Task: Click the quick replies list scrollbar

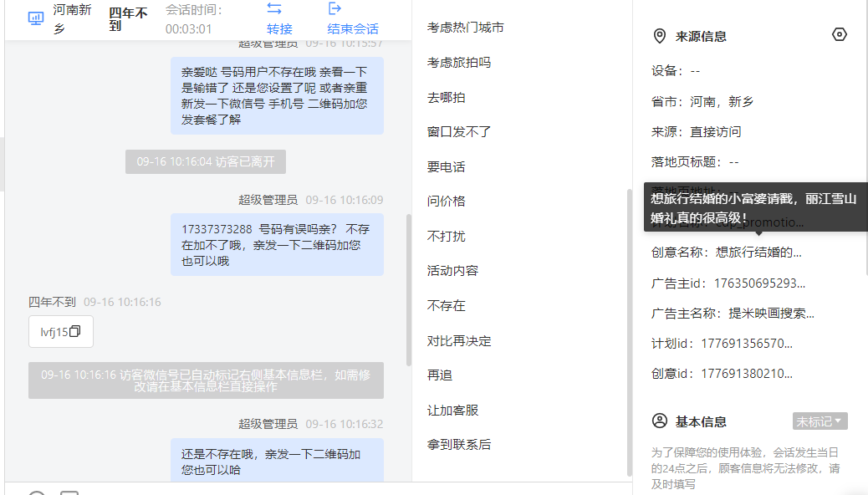Action: coord(629,332)
